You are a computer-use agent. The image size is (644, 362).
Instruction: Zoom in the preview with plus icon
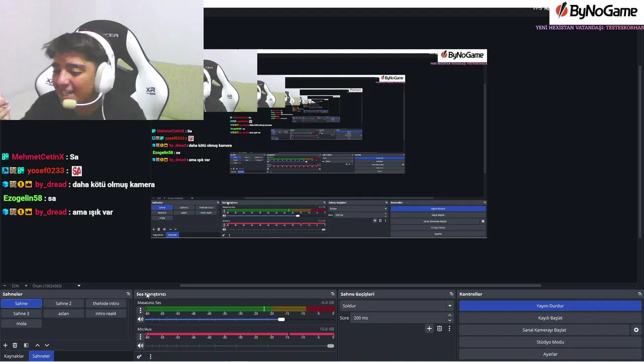[x=26, y=286]
